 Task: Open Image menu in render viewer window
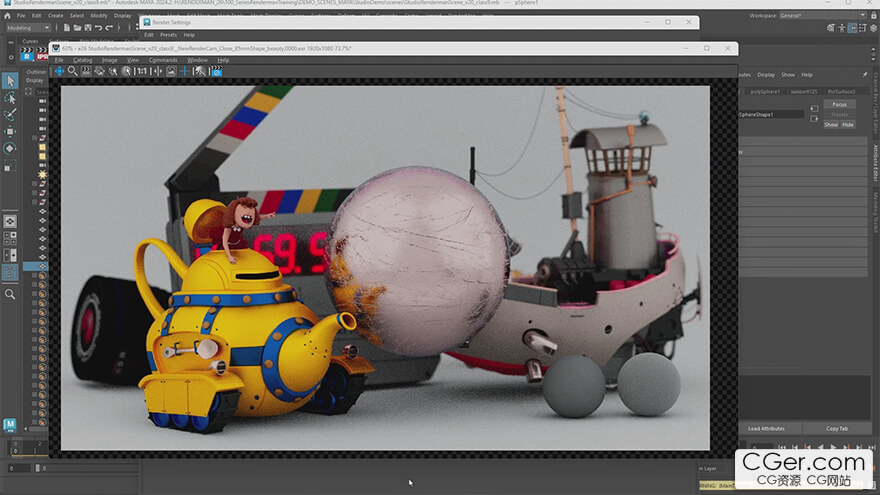coord(109,60)
